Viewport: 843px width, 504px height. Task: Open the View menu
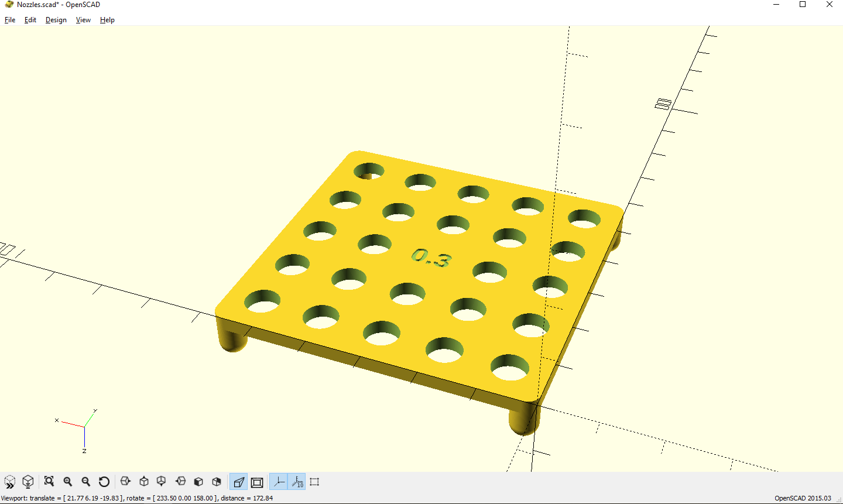point(83,20)
